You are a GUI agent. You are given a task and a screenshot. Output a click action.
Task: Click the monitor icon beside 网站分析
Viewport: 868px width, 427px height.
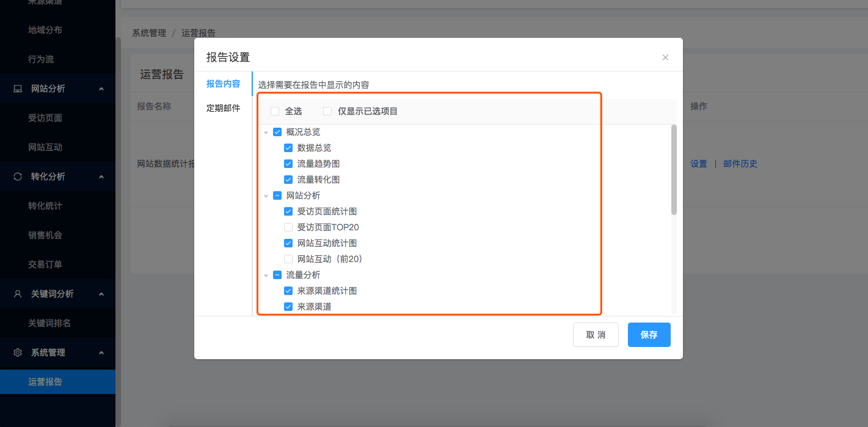18,89
